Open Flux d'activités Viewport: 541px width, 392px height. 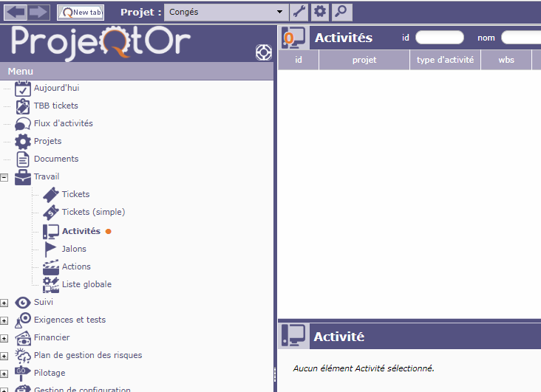(x=63, y=123)
